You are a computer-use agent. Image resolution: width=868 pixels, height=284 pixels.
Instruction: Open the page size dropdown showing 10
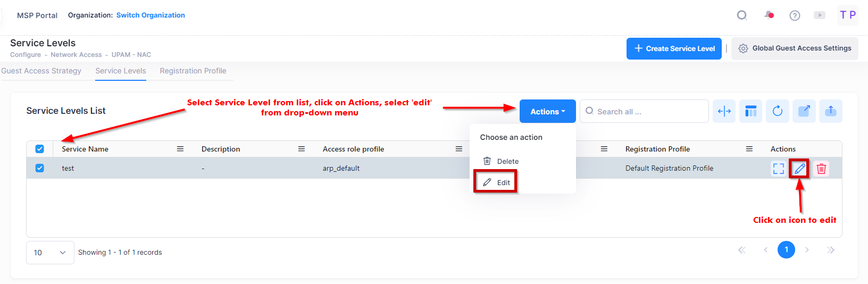click(50, 253)
